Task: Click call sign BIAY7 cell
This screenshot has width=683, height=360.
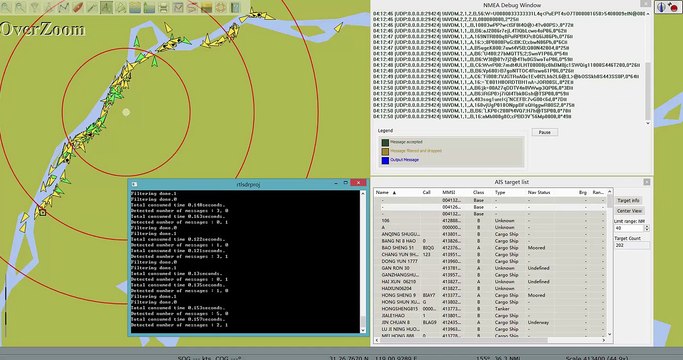Action: pos(429,295)
